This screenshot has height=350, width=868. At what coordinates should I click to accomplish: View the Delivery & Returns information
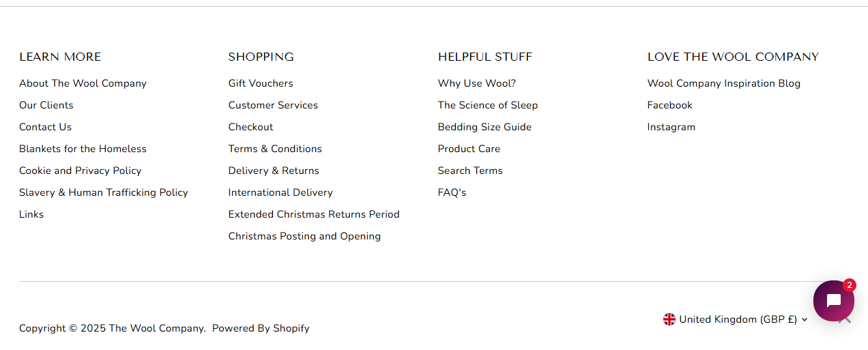click(274, 171)
